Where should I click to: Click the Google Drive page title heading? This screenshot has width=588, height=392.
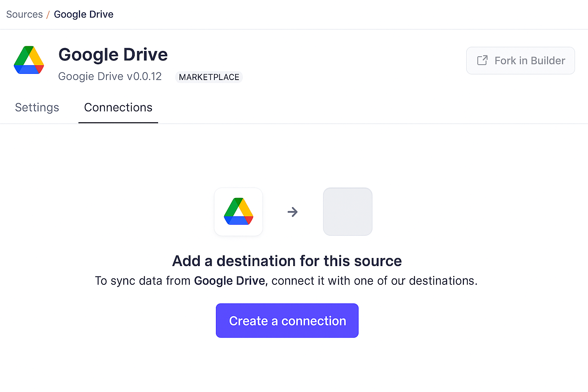(113, 54)
